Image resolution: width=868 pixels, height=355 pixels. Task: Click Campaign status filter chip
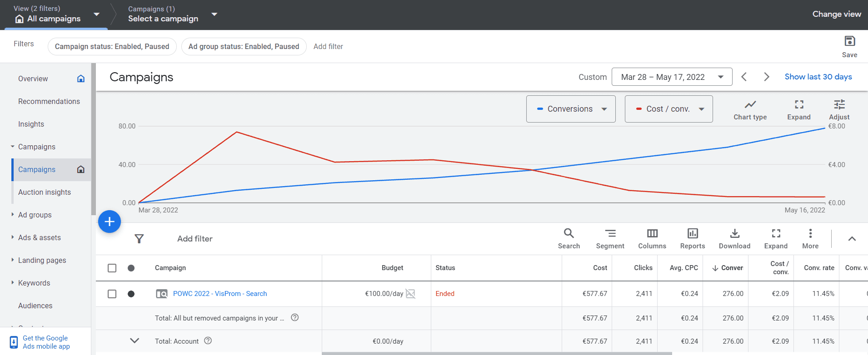[x=112, y=46]
